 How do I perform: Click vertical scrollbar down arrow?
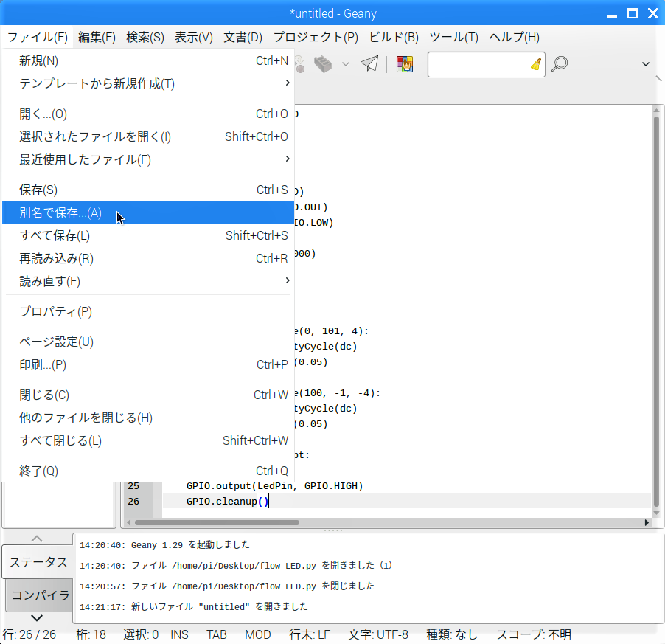(x=656, y=513)
